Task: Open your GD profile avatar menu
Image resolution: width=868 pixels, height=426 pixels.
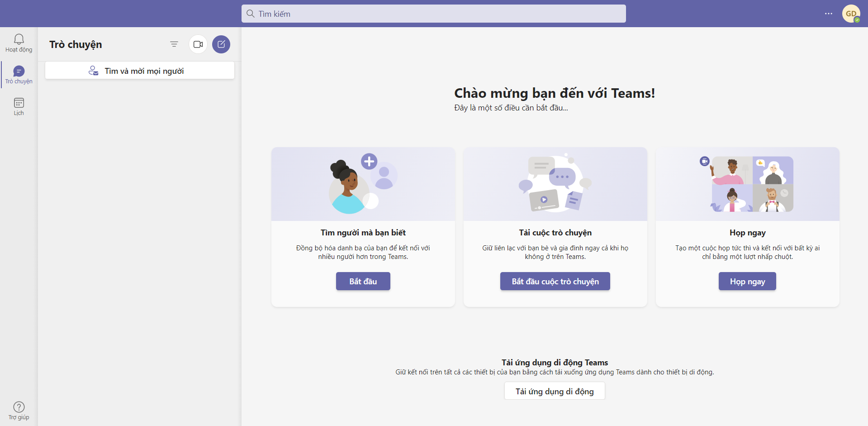Action: [x=852, y=14]
